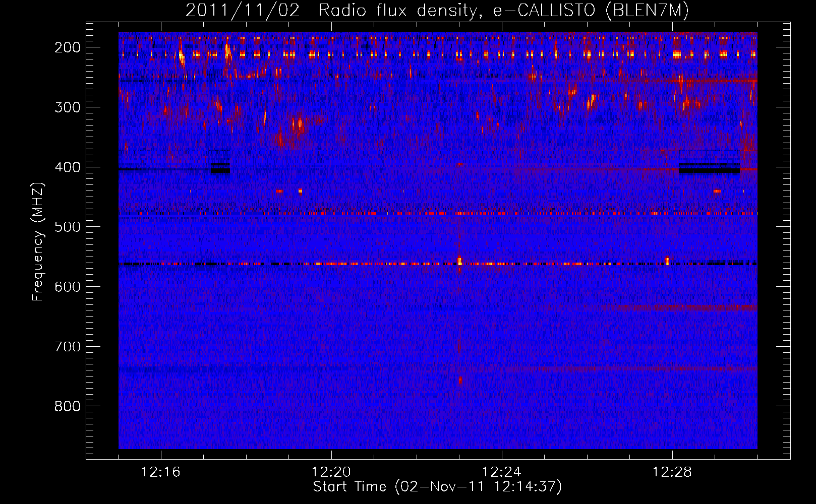The image size is (816, 504).
Task: Click the '12:28' time tick label
Action: pos(672,472)
